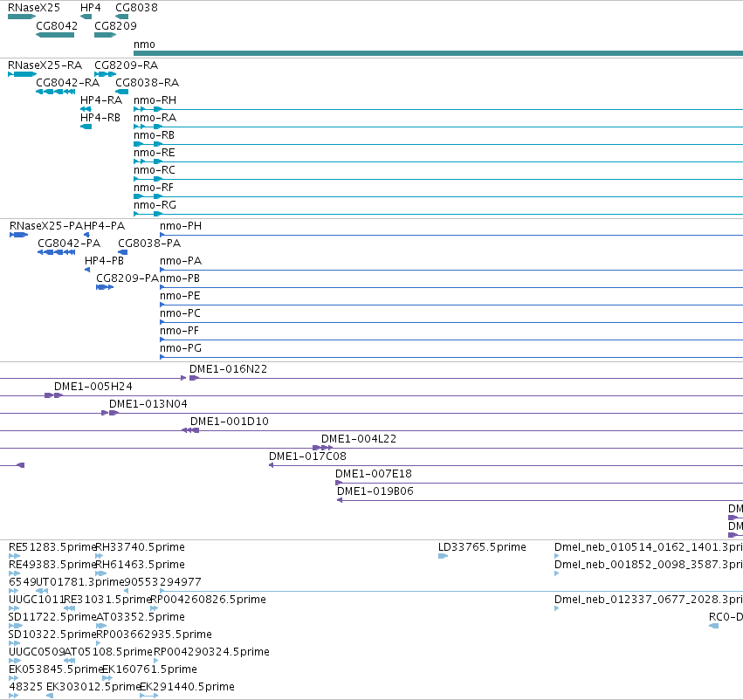
Task: Select the RE49383.5prime EST label
Action: coord(52,565)
